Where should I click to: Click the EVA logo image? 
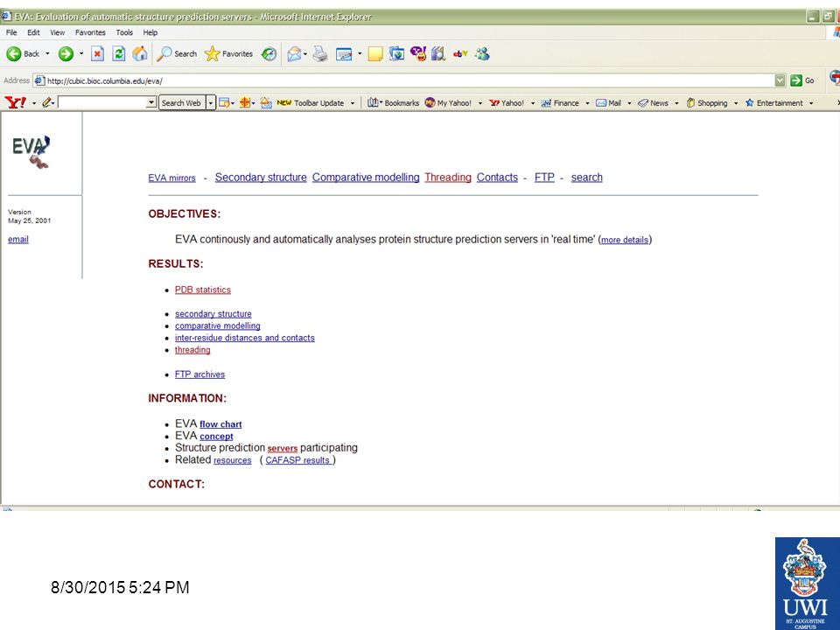point(31,151)
